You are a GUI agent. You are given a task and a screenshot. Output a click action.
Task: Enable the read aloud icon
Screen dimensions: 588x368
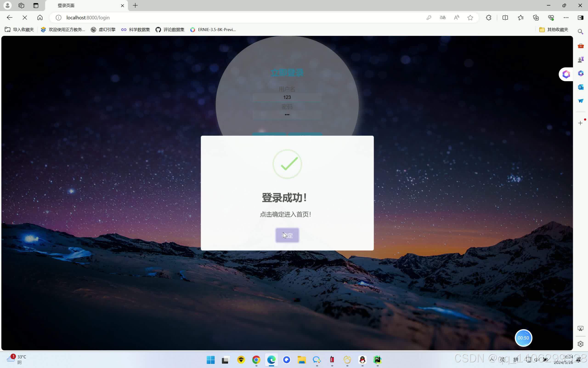tap(457, 17)
